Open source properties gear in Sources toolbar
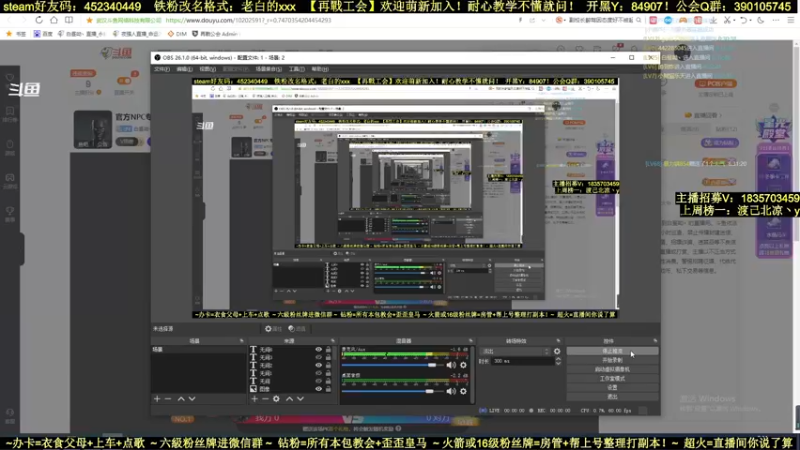 click(x=277, y=399)
